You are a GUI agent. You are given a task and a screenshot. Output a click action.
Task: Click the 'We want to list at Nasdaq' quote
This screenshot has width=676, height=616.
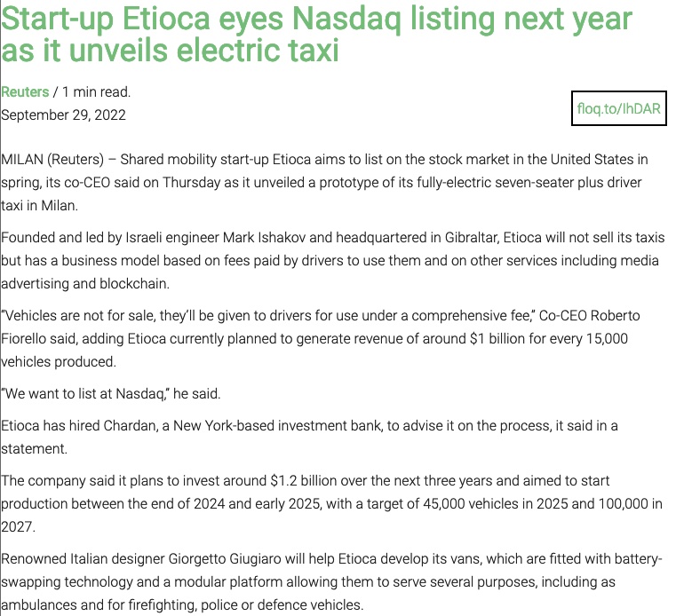(x=84, y=394)
